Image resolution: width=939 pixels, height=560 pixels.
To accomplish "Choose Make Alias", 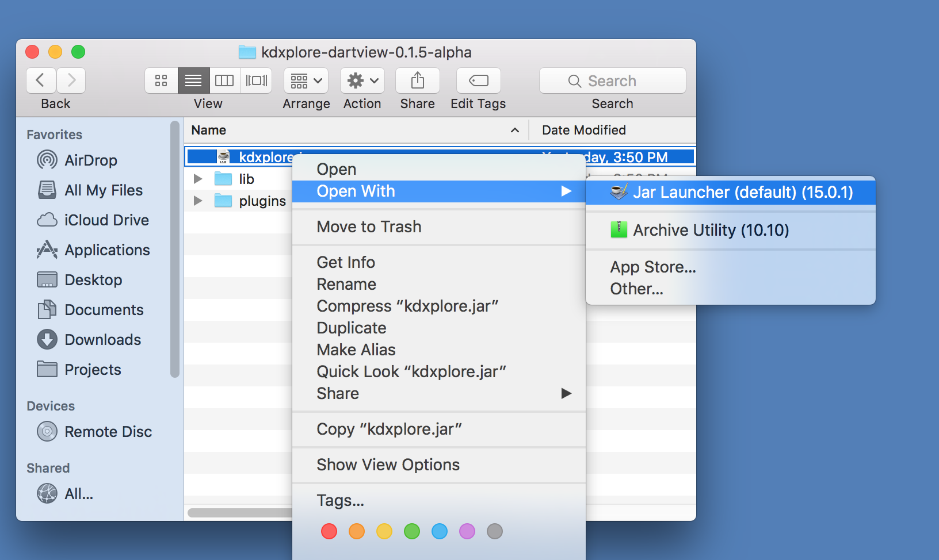I will (x=439, y=350).
